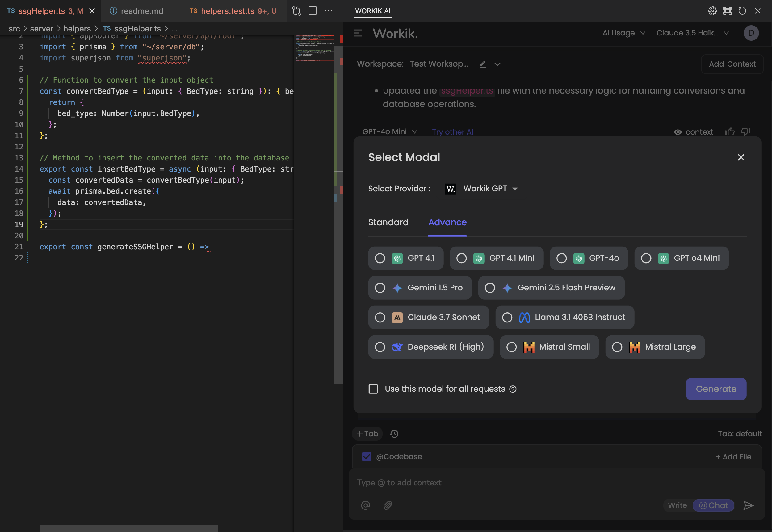The image size is (772, 532).
Task: Open Workik panel settings gear
Action: point(712,11)
